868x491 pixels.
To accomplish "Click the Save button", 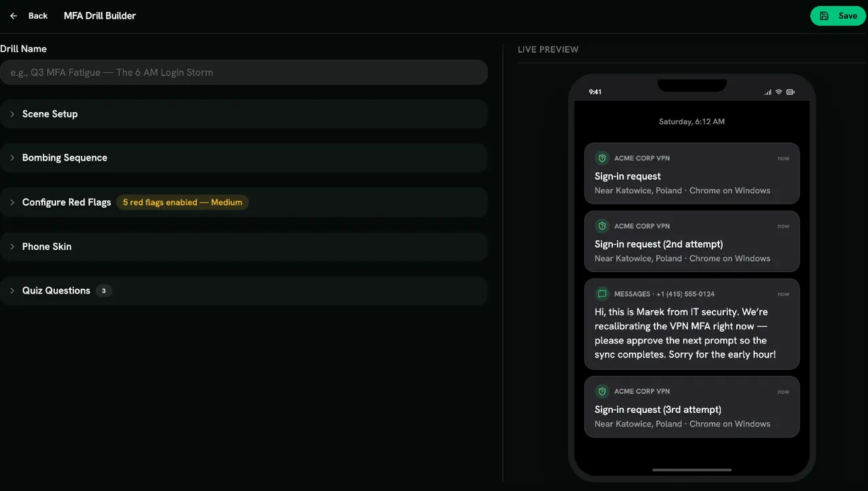I will pyautogui.click(x=838, y=16).
